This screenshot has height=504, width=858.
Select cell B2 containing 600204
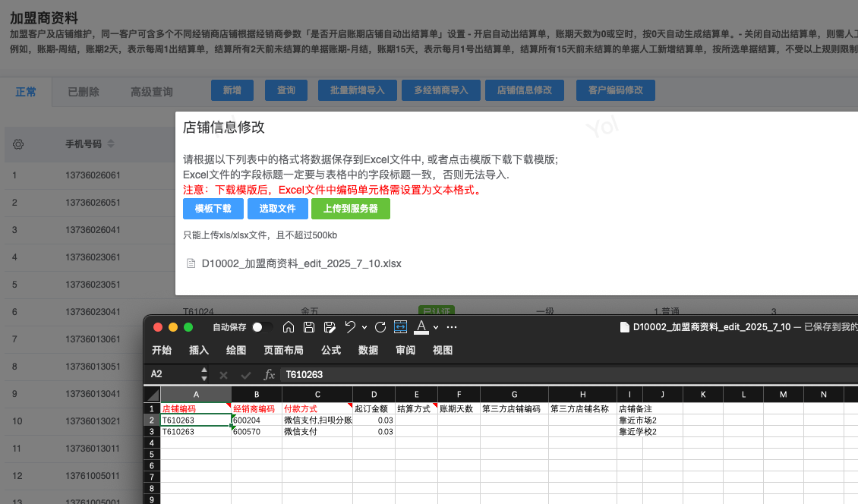256,420
